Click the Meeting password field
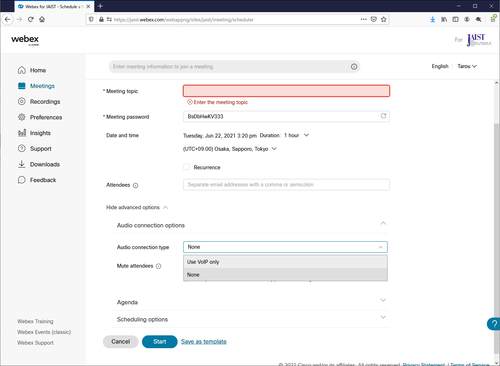The image size is (500, 366). [286, 116]
